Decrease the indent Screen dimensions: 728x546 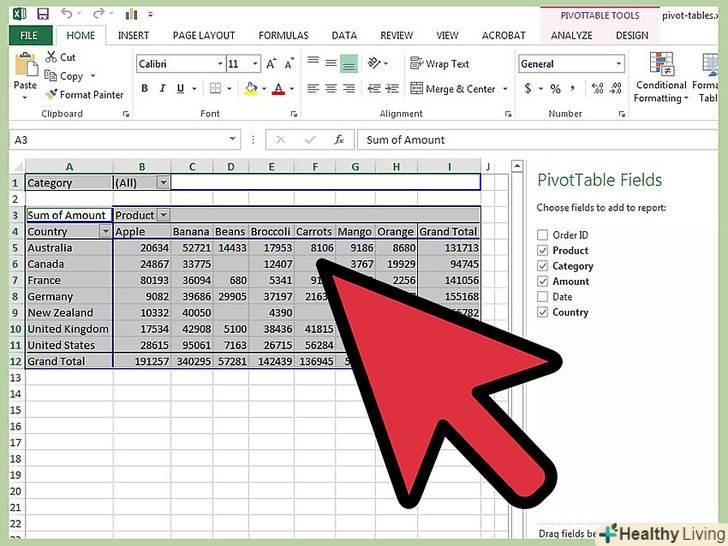[x=374, y=88]
